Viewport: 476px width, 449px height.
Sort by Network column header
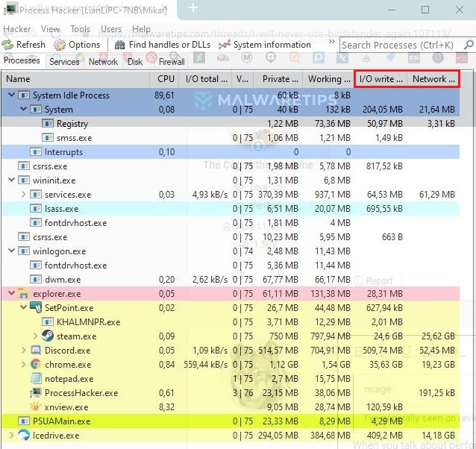(433, 79)
